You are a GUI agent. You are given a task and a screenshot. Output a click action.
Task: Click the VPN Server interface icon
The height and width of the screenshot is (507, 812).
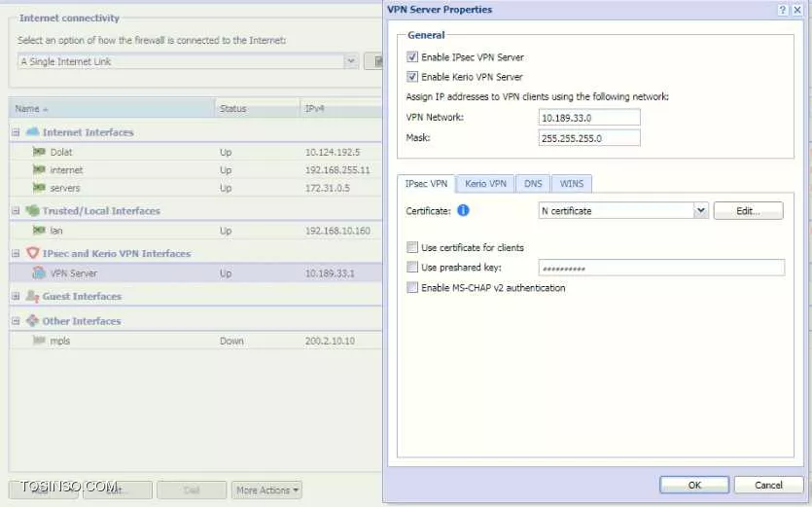[x=39, y=272]
